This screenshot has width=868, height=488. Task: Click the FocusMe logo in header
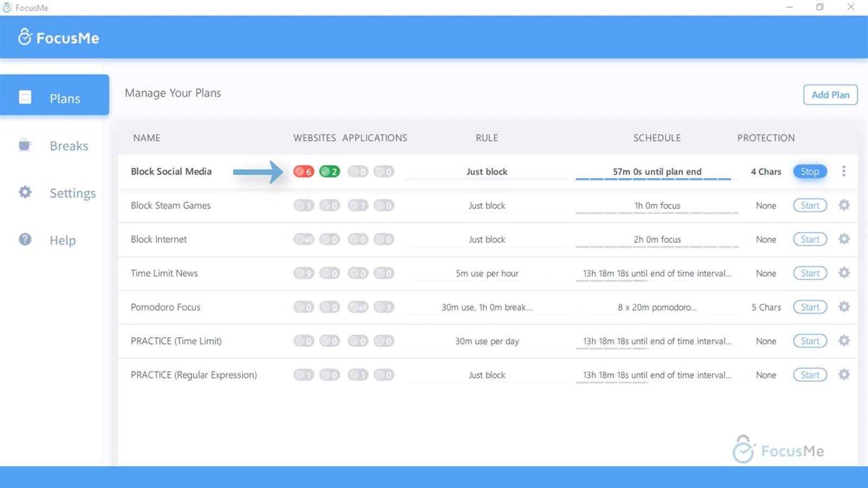(x=59, y=37)
